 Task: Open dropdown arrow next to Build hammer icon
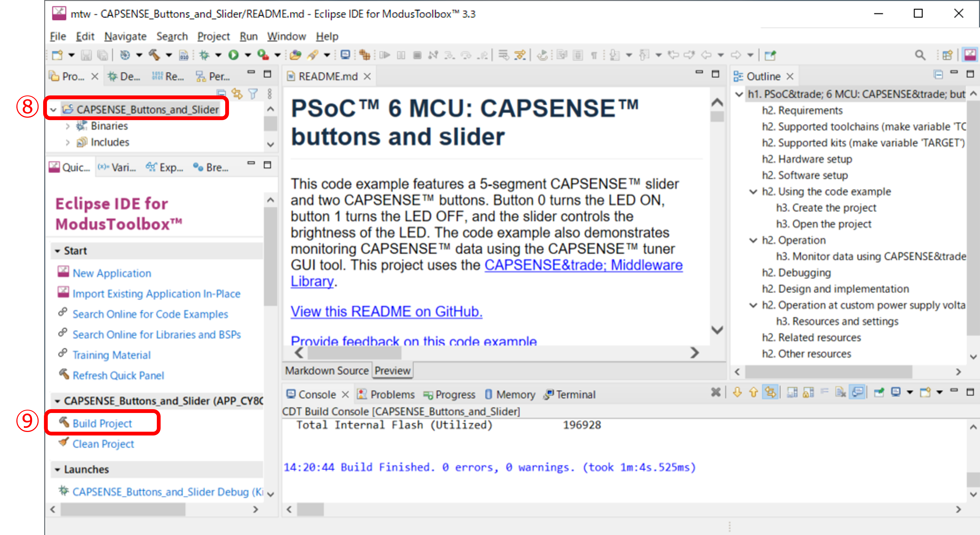coord(168,55)
